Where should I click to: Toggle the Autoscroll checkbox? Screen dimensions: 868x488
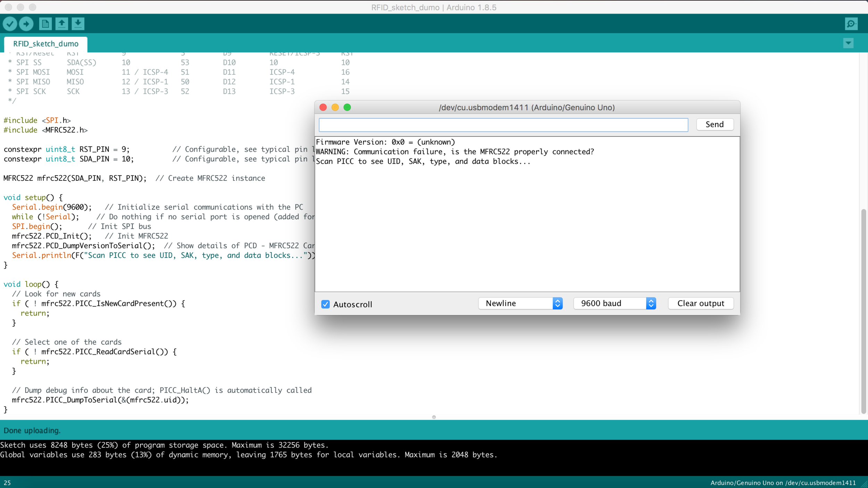(325, 304)
